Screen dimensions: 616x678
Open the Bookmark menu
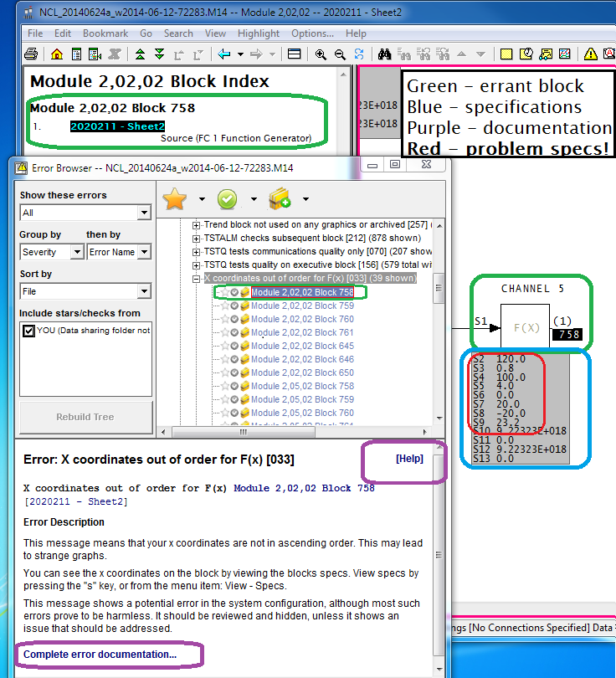(105, 33)
